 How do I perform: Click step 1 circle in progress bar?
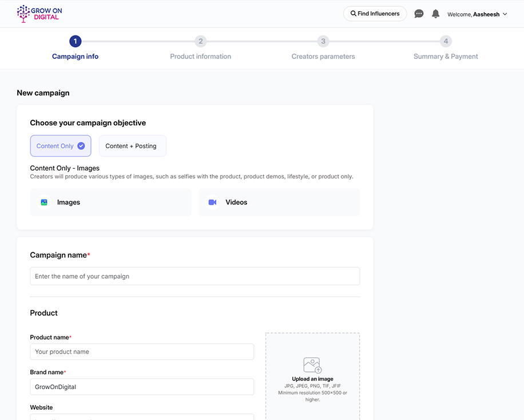[75, 41]
